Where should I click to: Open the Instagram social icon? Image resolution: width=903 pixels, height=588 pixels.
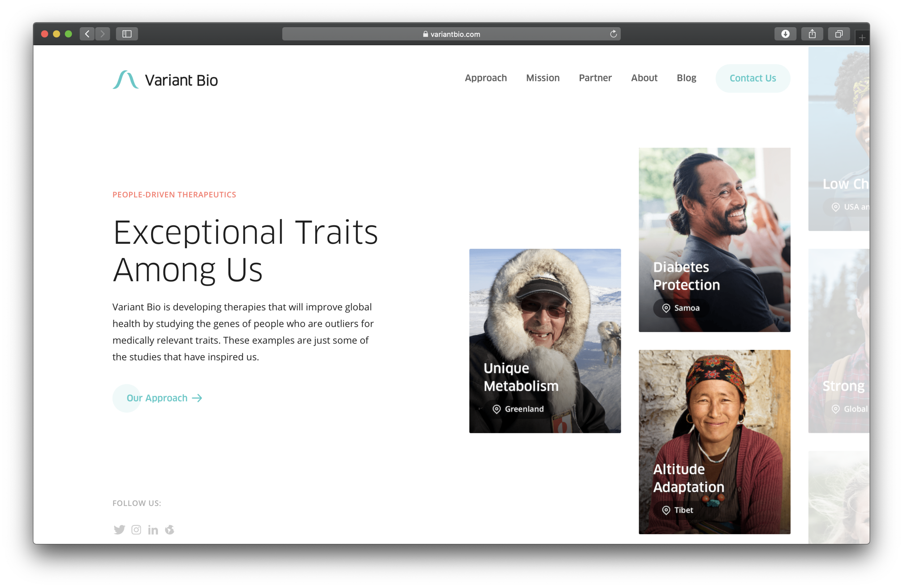point(136,530)
